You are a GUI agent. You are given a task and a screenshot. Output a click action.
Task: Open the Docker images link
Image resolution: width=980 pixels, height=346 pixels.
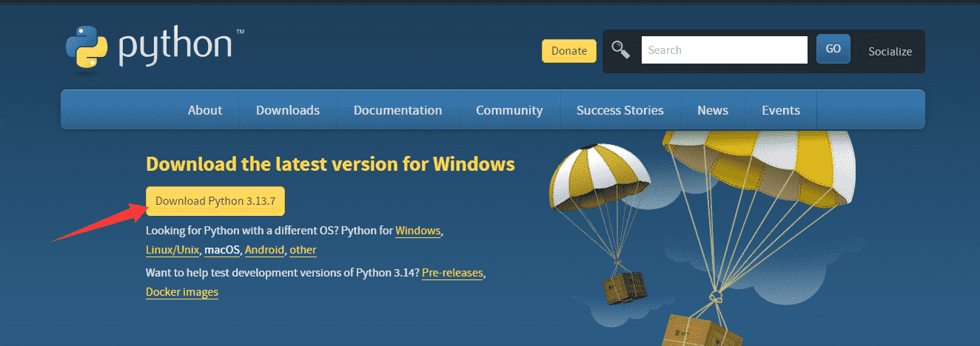[x=182, y=292]
